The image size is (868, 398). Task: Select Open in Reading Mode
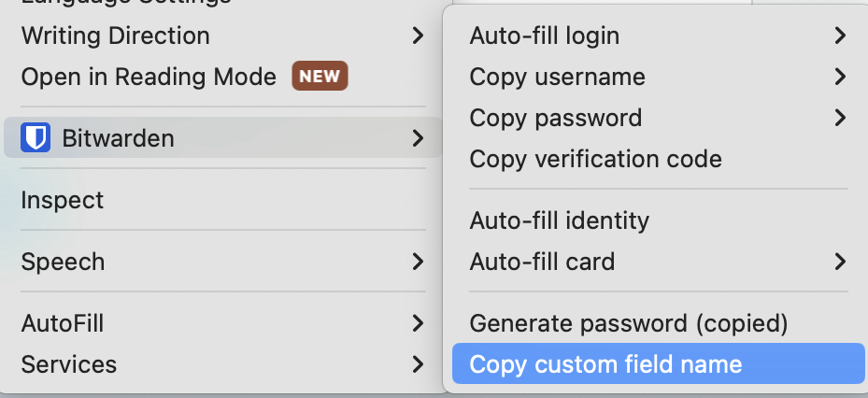pos(149,77)
